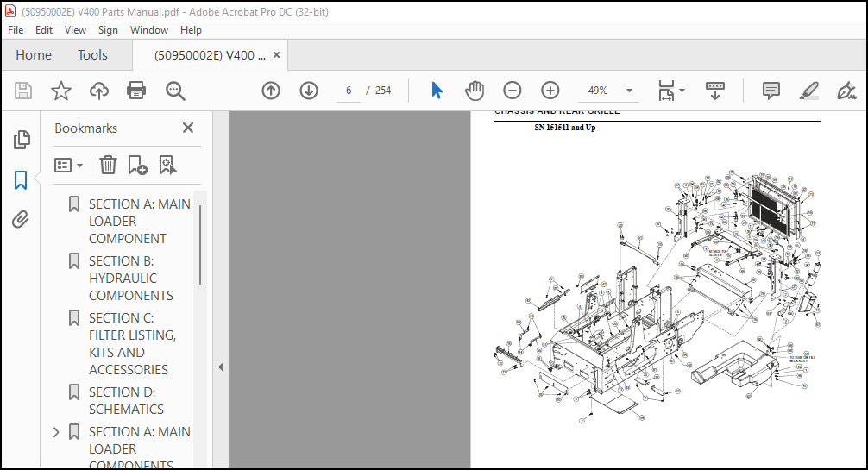Open the Sign menu
This screenshot has height=470, width=868.
coord(108,30)
